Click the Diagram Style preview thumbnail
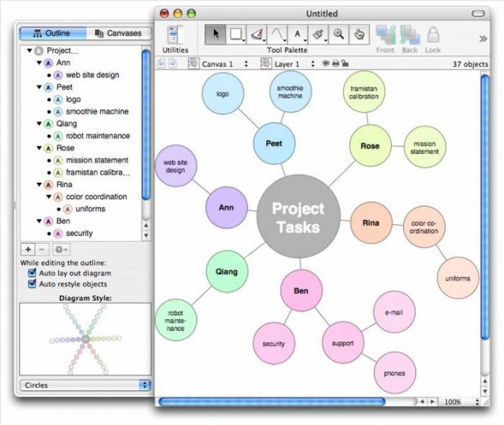 [85, 339]
